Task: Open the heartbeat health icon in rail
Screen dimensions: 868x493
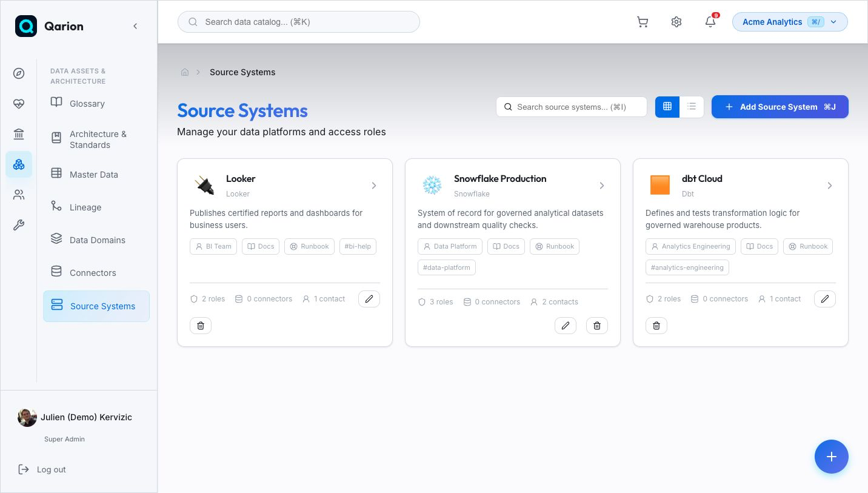Action: (x=19, y=104)
